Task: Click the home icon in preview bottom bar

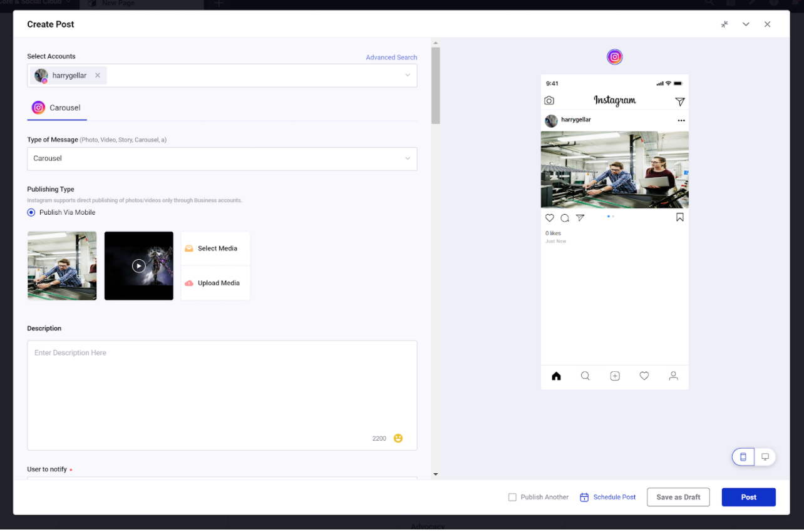Action: tap(556, 376)
